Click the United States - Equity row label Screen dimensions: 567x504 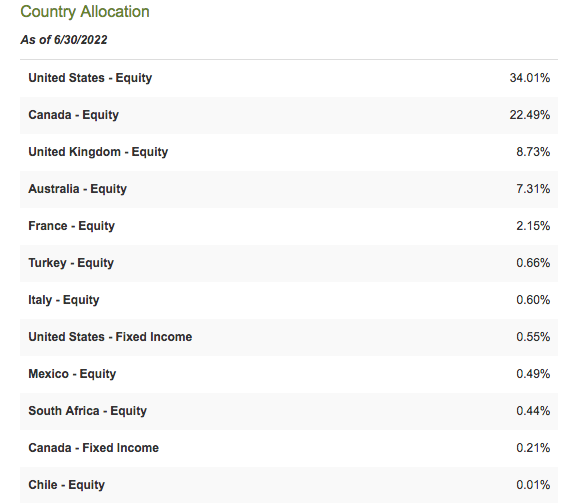tap(90, 78)
